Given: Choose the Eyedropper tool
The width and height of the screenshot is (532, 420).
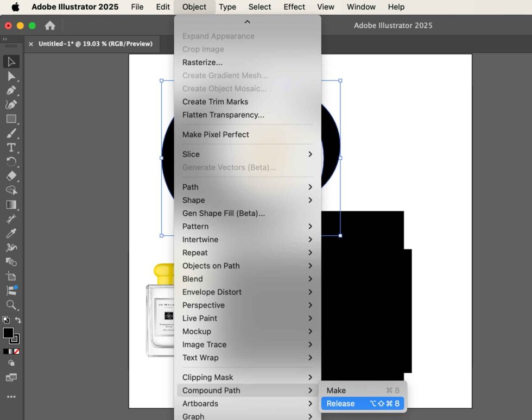Looking at the screenshot, I should click(12, 233).
